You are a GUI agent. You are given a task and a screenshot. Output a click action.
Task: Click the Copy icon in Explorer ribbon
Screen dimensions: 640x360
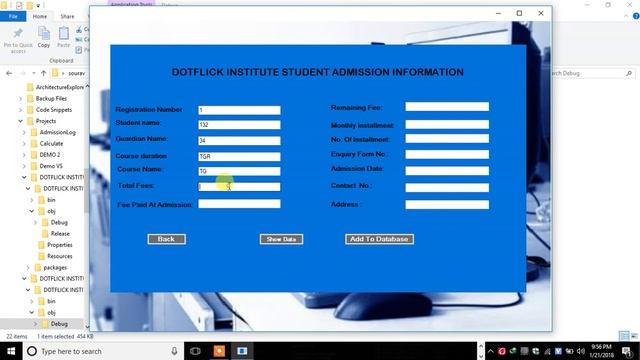44,33
